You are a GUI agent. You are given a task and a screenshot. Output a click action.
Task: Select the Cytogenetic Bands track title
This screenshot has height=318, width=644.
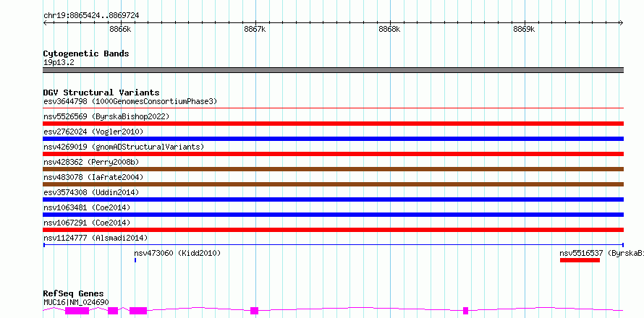click(86, 53)
